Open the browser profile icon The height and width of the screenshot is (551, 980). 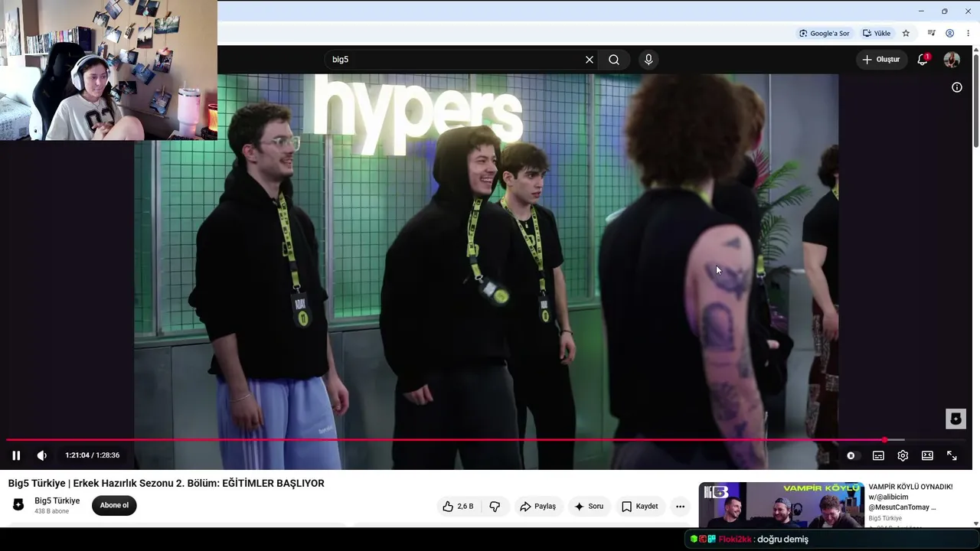pos(949,34)
